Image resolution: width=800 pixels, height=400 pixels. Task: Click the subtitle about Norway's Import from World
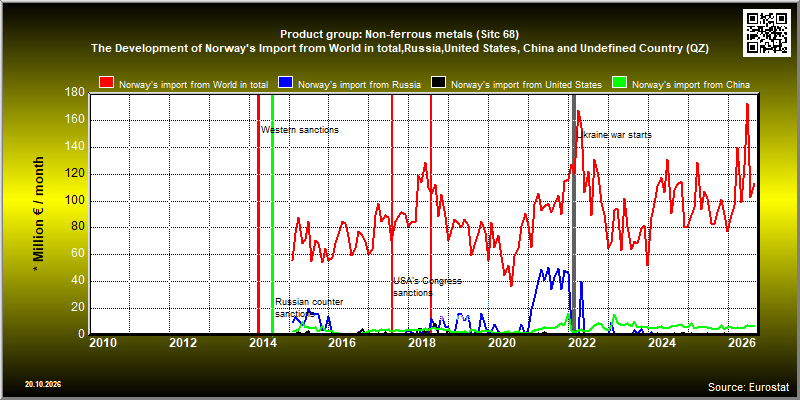pos(400,48)
